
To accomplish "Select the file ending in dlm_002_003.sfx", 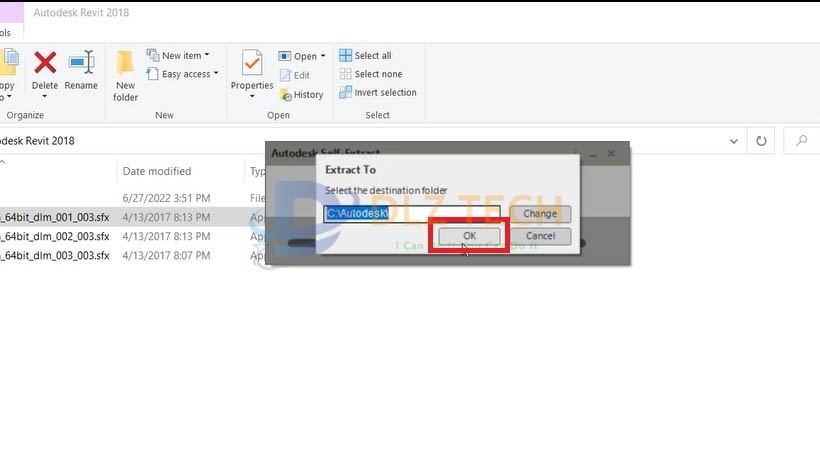I will pyautogui.click(x=55, y=236).
